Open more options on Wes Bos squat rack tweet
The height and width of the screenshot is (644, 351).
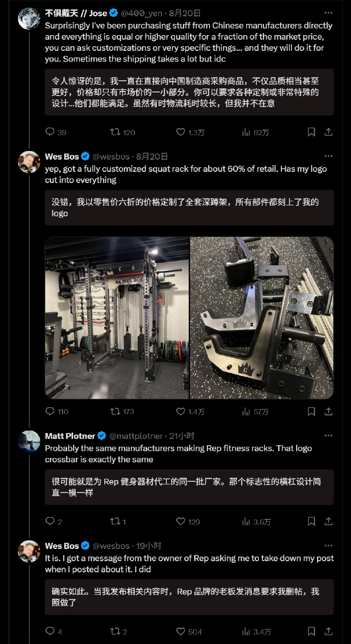(329, 157)
